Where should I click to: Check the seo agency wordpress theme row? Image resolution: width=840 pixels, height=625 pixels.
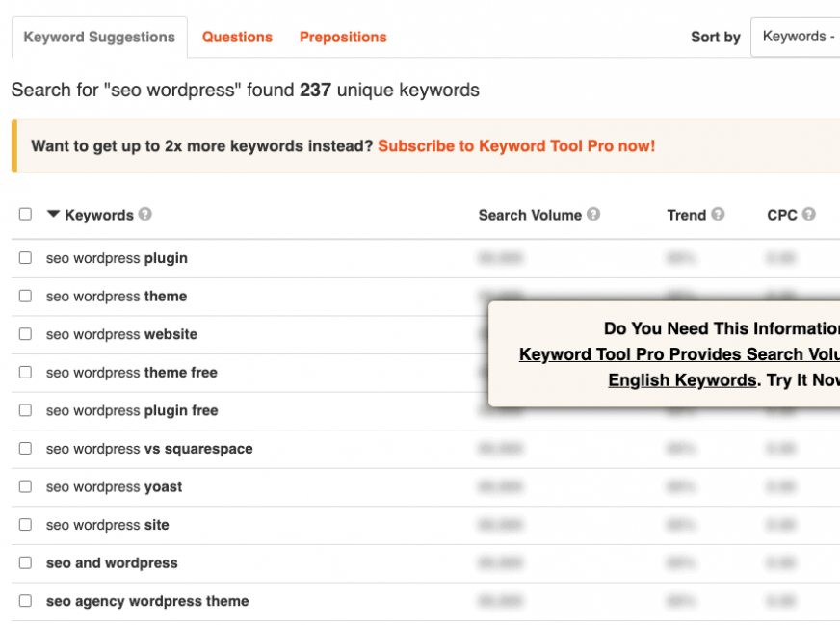[25, 600]
